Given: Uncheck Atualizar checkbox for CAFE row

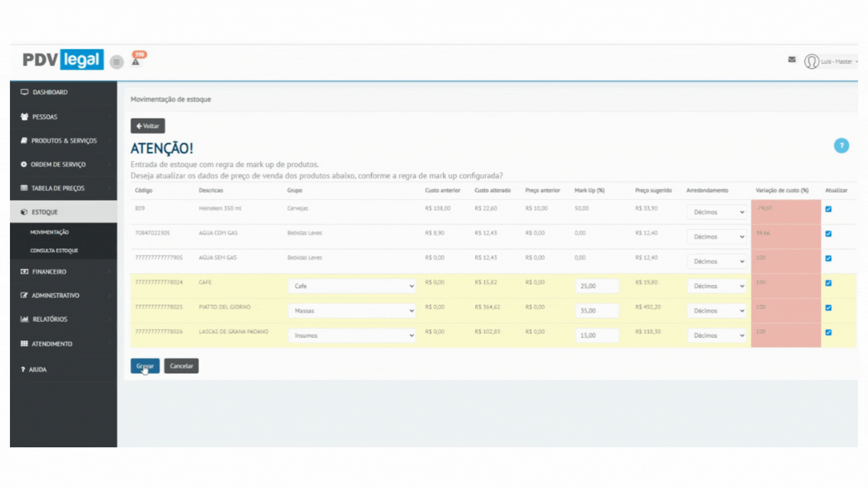Looking at the screenshot, I should 828,283.
